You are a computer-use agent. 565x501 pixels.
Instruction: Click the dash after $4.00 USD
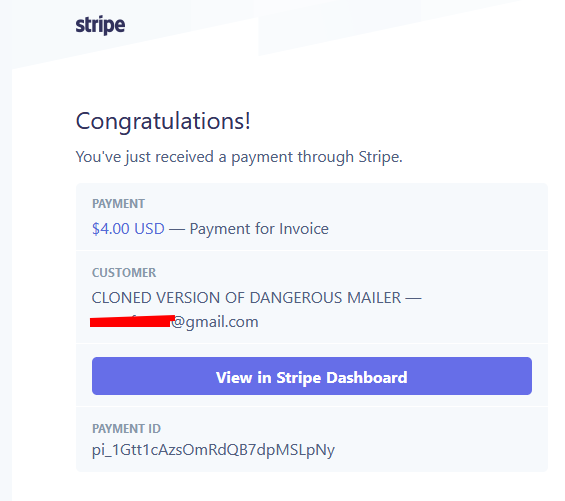(177, 229)
